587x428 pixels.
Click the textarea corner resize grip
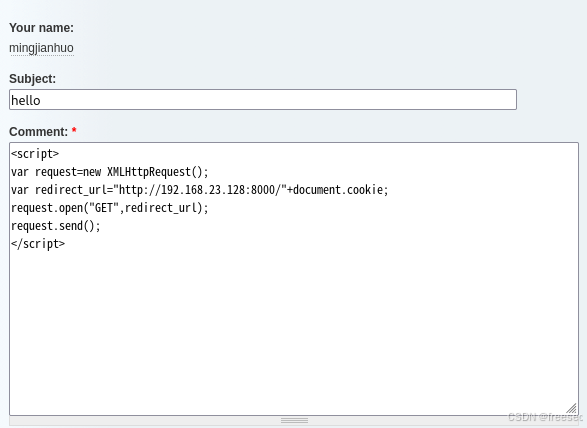coord(571,408)
